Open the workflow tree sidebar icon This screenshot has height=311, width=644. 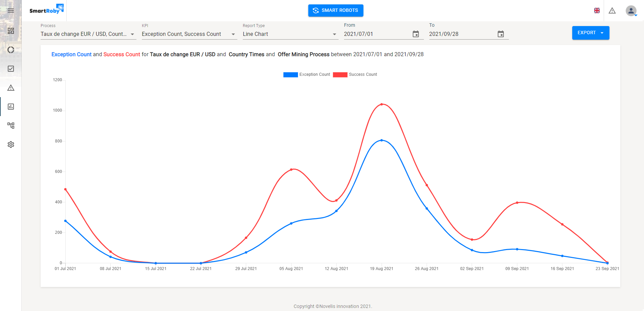click(x=11, y=126)
